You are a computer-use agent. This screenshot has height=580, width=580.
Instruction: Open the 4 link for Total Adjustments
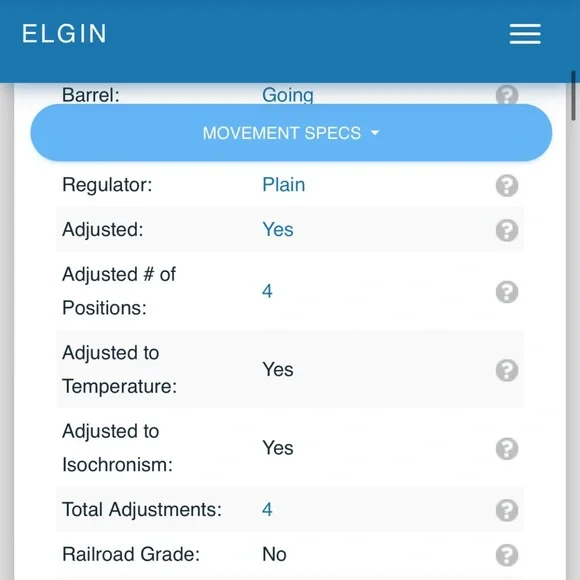[x=267, y=509]
